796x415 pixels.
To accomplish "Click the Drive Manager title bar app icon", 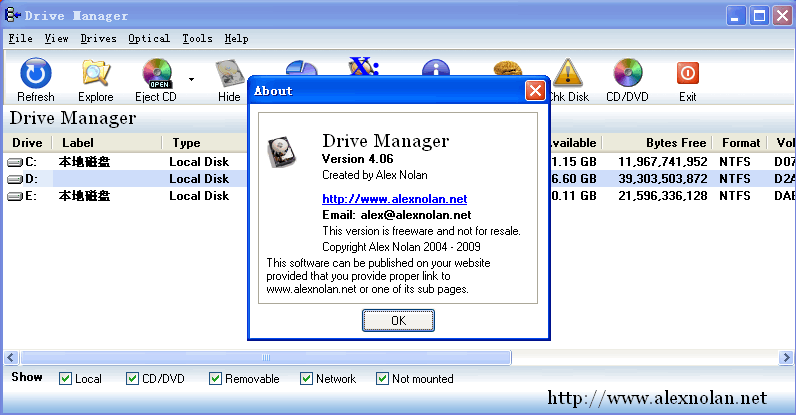I will [x=12, y=15].
